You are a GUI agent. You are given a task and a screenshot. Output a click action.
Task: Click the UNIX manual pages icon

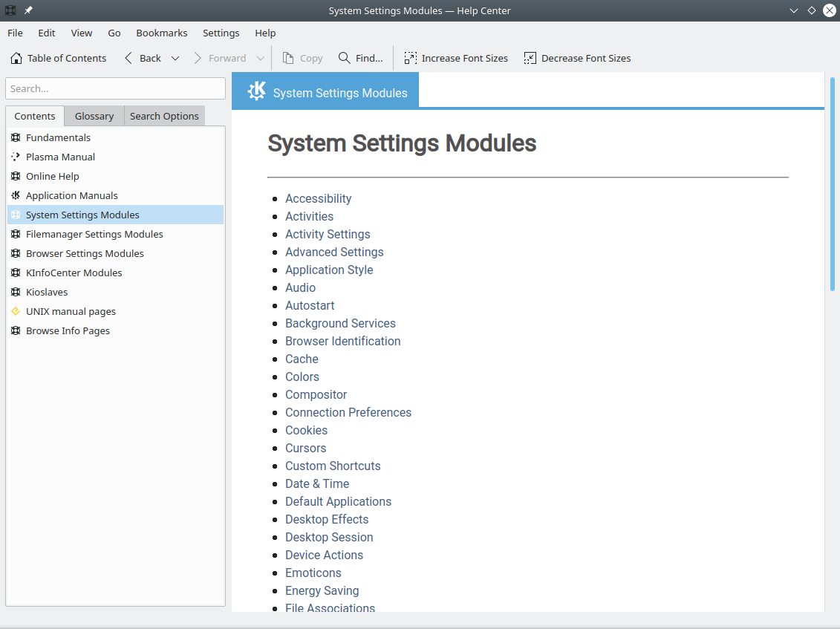point(16,311)
